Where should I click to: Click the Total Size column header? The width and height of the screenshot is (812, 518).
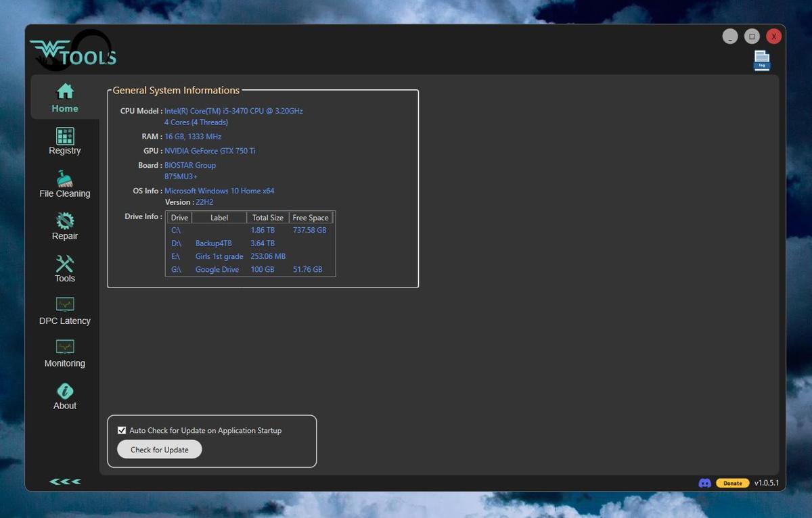[x=268, y=218]
